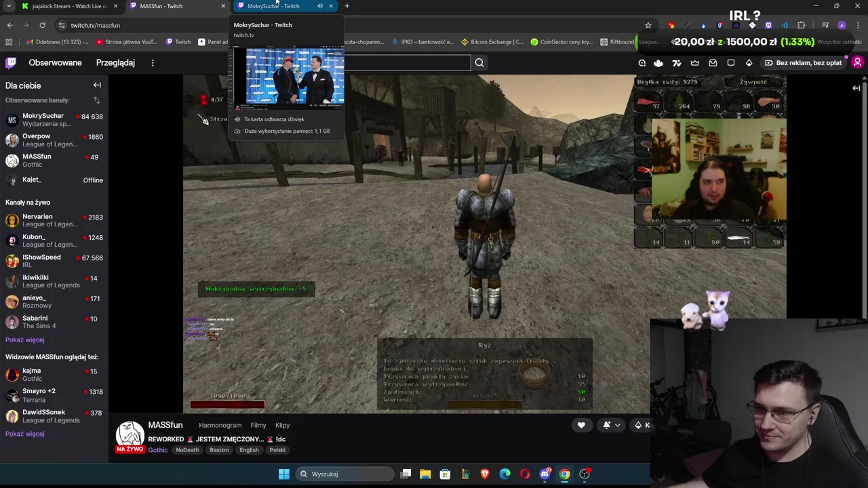Open the tab search dropdown arrow
The height and width of the screenshot is (488, 868).
[9, 6]
